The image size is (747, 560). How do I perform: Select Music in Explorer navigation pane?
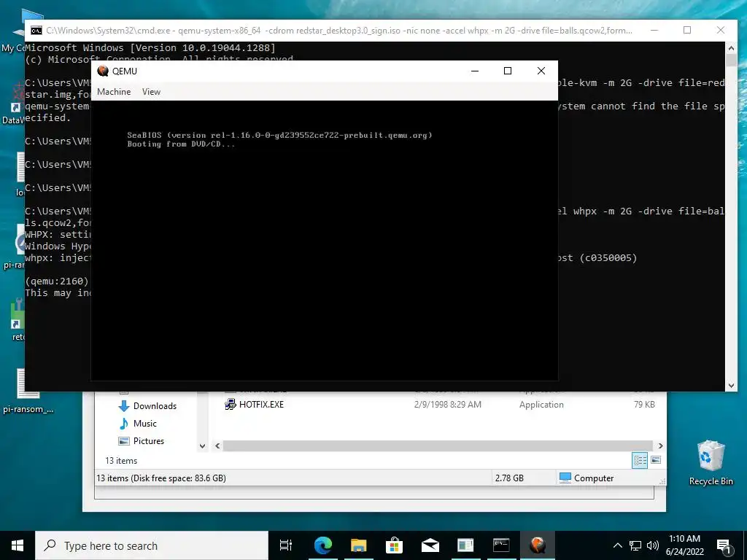coord(145,424)
